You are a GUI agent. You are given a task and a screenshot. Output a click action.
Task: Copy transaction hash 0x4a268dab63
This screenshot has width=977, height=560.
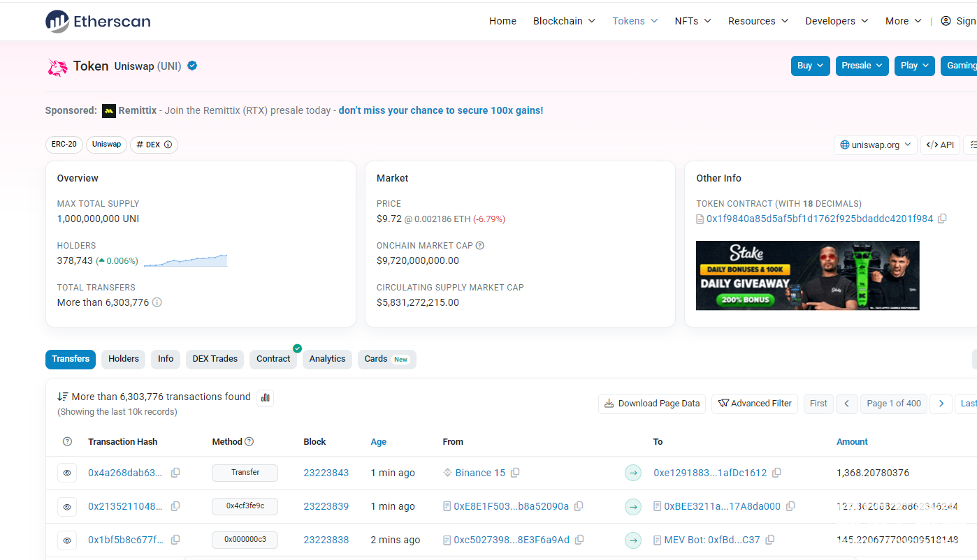point(175,473)
